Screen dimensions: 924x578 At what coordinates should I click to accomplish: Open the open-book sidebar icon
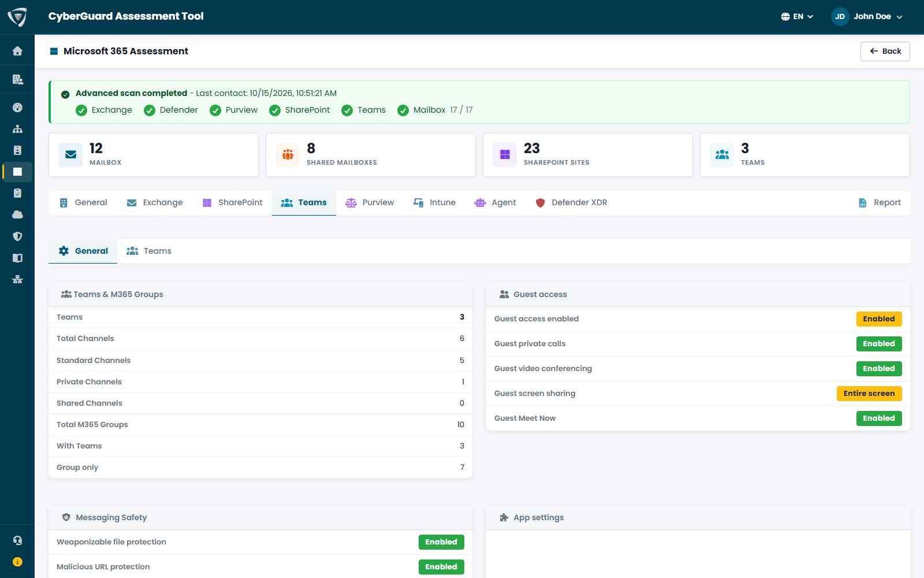click(17, 258)
